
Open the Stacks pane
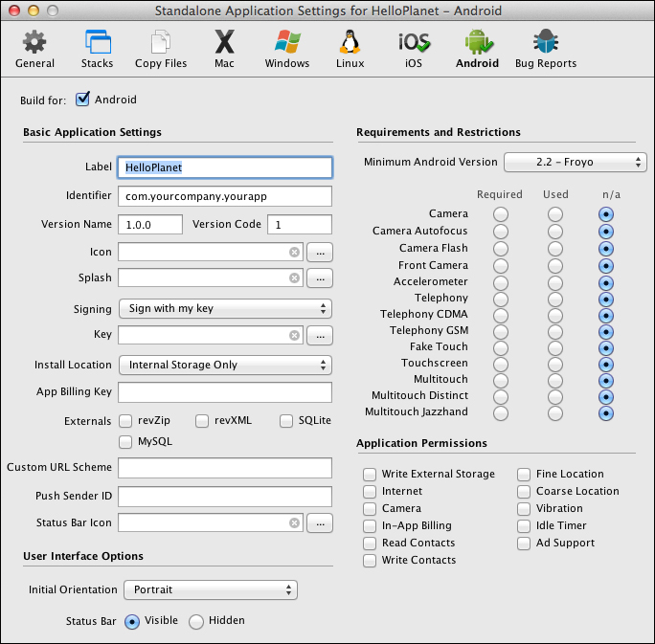point(98,49)
